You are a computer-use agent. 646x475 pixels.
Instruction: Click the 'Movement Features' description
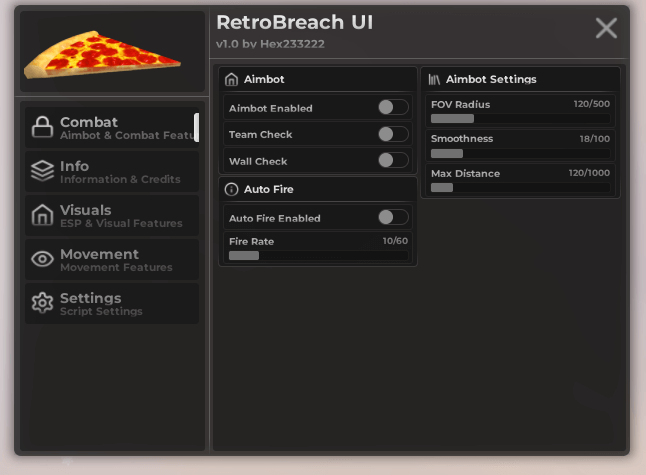click(x=116, y=267)
